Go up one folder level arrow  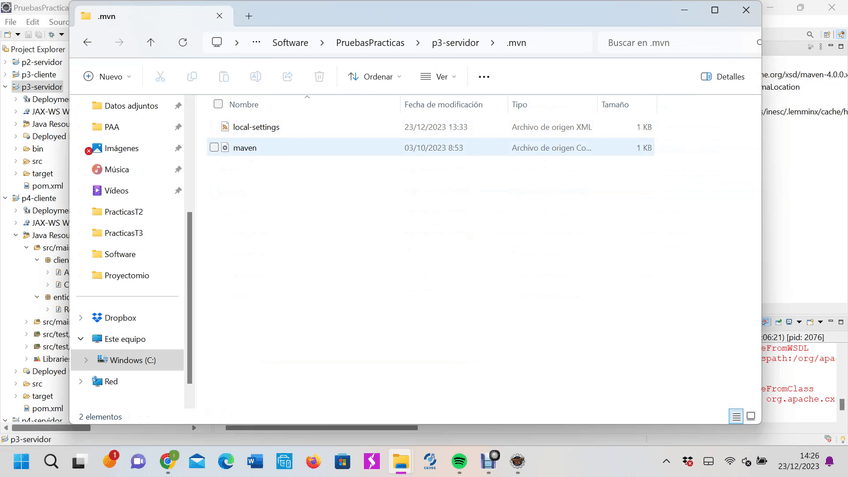[151, 43]
